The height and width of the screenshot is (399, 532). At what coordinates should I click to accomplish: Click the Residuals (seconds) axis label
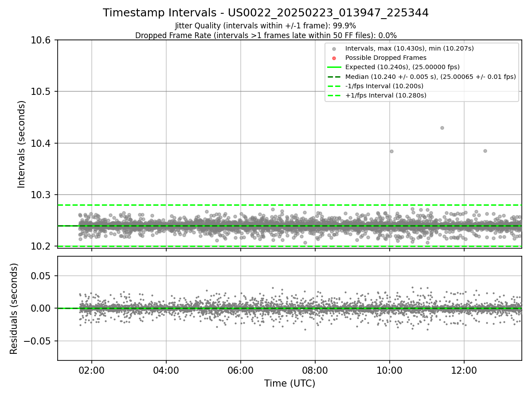pyautogui.click(x=14, y=309)
